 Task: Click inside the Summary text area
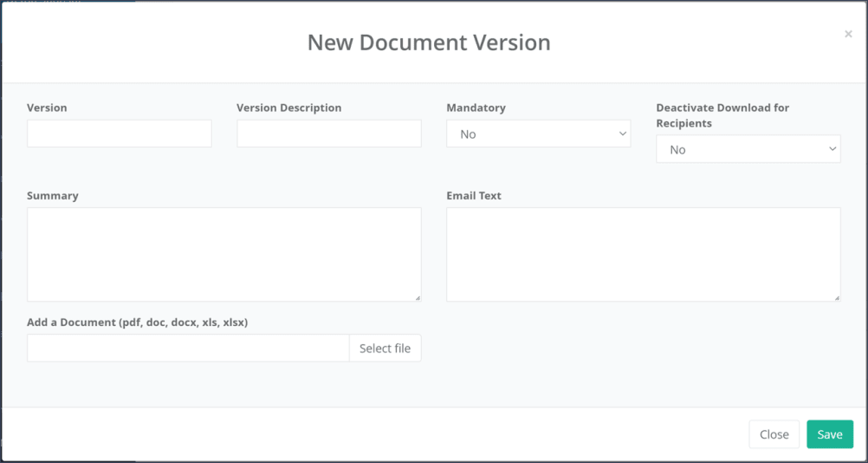tap(223, 254)
